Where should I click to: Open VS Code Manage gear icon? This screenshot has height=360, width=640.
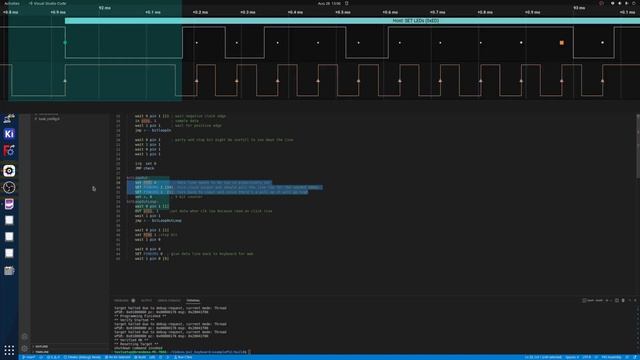click(x=24, y=348)
